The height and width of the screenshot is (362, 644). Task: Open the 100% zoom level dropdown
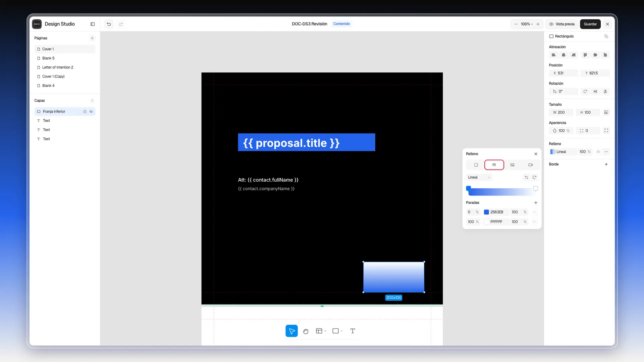527,24
